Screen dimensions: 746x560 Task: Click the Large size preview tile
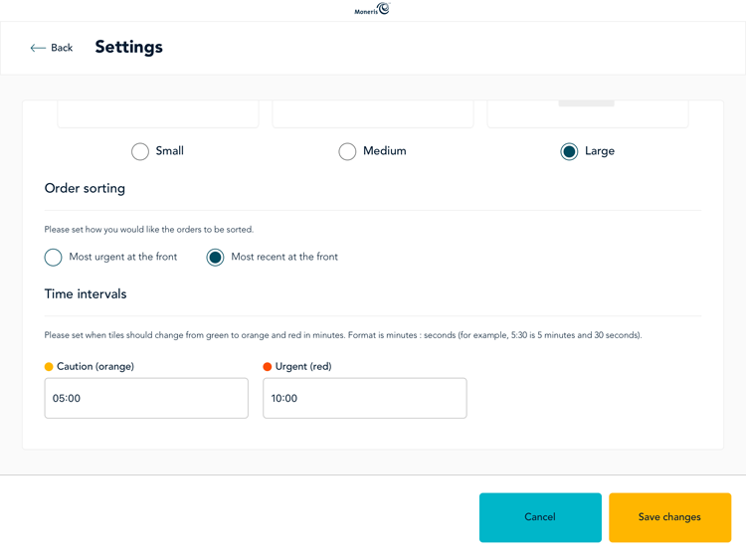tap(588, 114)
